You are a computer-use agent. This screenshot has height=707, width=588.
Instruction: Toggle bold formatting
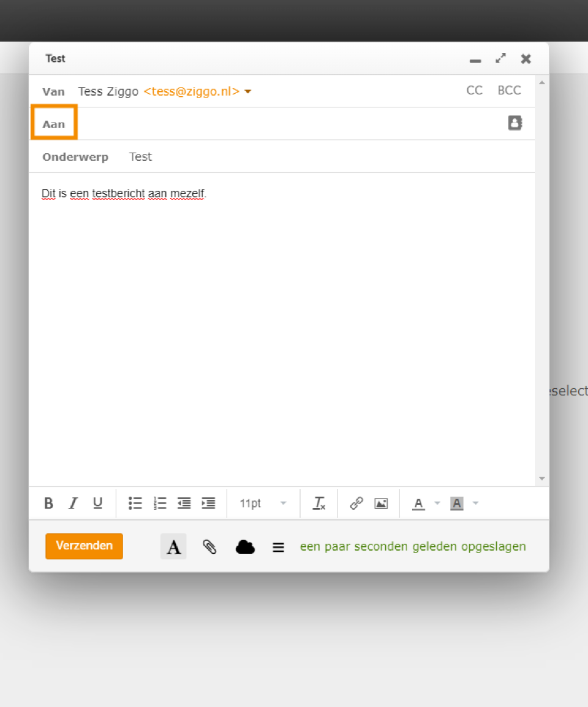(x=49, y=503)
